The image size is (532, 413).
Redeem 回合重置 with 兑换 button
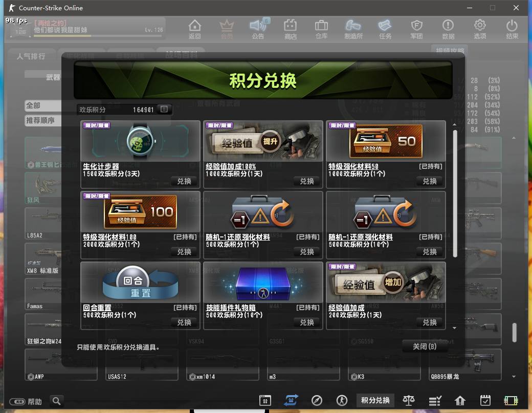(184, 322)
